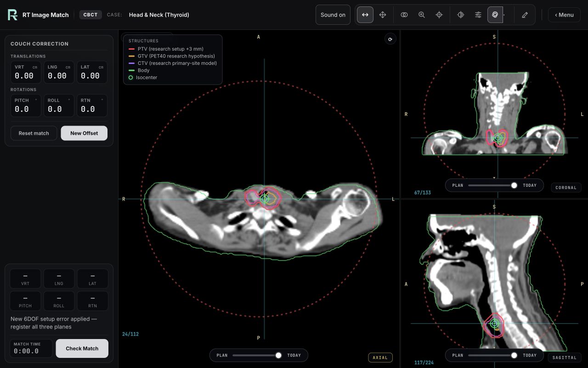Open the small dropdown beside the contours tool
The image size is (588, 368).
pos(504,15)
